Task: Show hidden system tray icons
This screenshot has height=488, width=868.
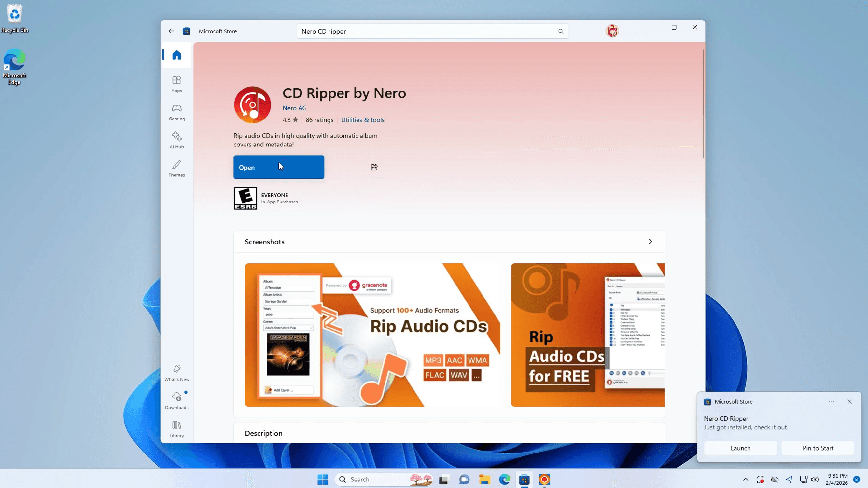Action: click(745, 479)
